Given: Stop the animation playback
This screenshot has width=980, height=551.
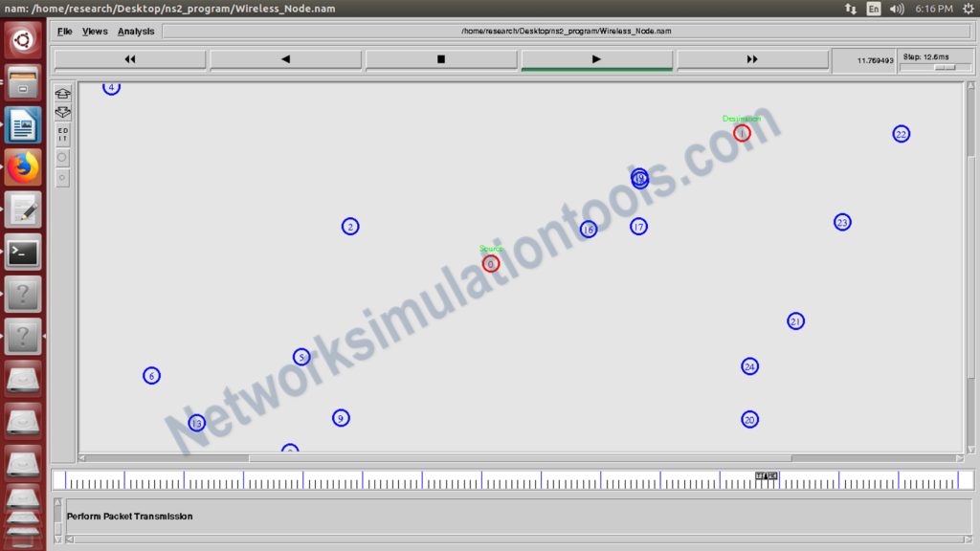Looking at the screenshot, I should pos(439,58).
